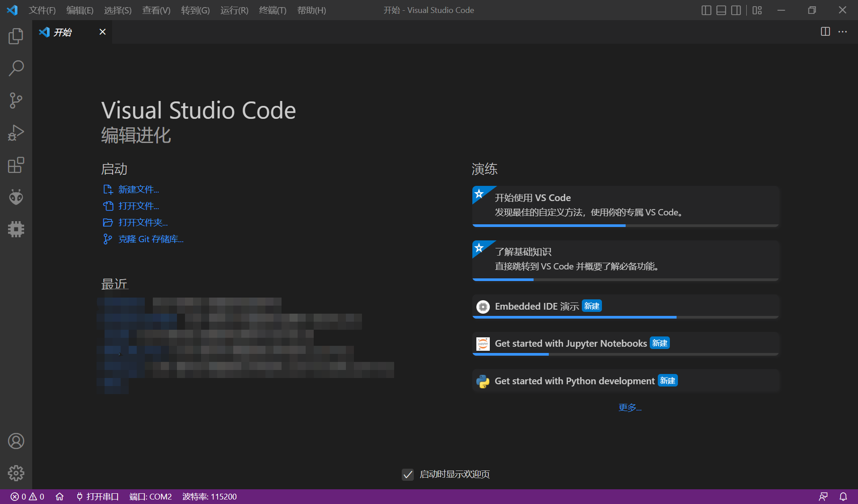Screen dimensions: 858x504
Task: Open the Source Control view
Action: pyautogui.click(x=16, y=101)
